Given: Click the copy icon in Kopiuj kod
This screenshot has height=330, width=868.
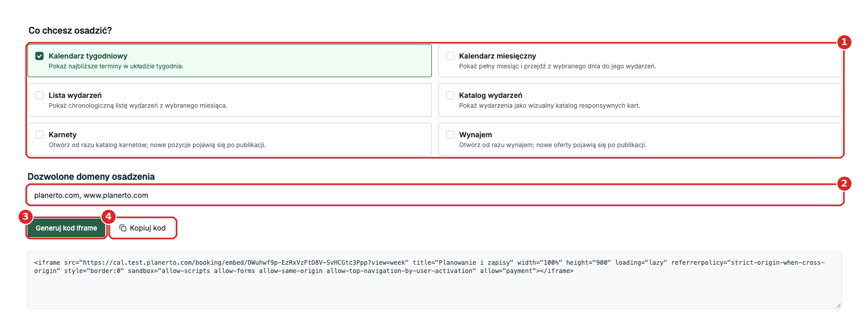Looking at the screenshot, I should click(x=123, y=228).
